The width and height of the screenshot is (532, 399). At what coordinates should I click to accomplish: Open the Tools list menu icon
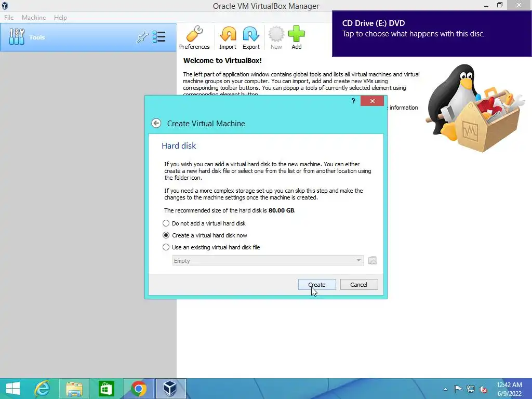coord(159,37)
